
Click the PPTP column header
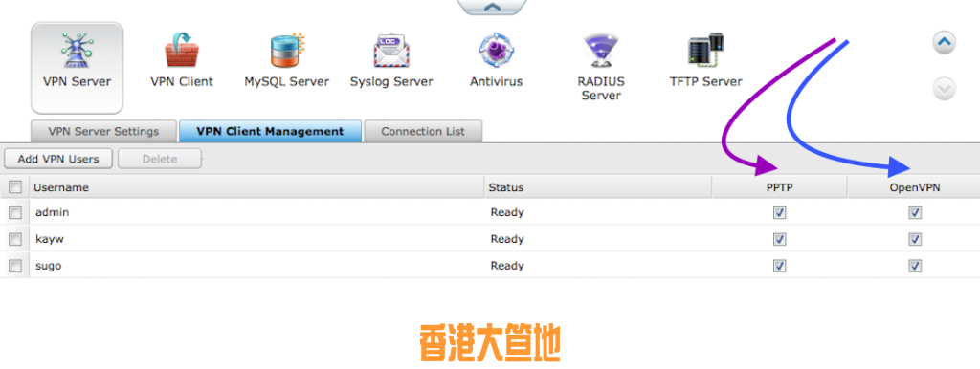point(779,187)
